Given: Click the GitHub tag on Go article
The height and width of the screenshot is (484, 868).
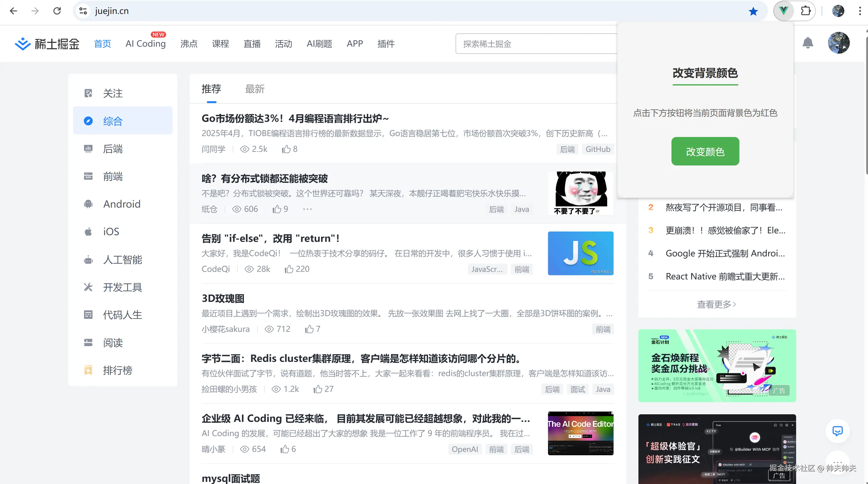Looking at the screenshot, I should coord(598,149).
